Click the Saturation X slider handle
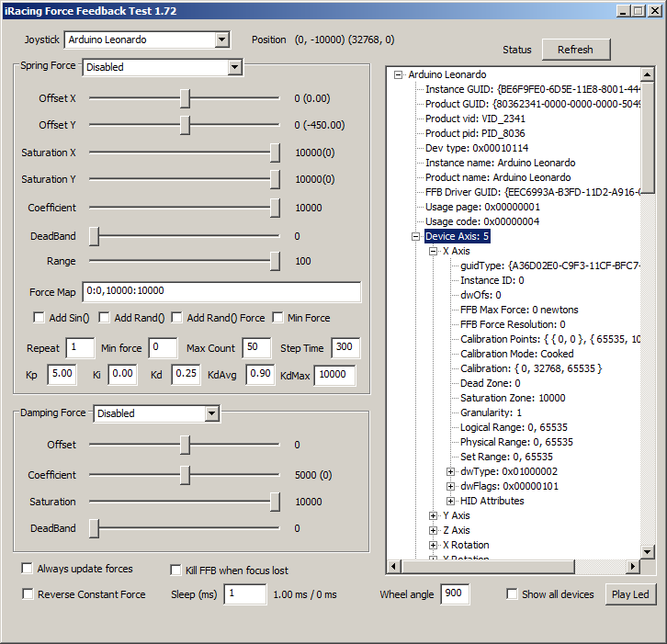The image size is (667, 644). pyautogui.click(x=275, y=153)
